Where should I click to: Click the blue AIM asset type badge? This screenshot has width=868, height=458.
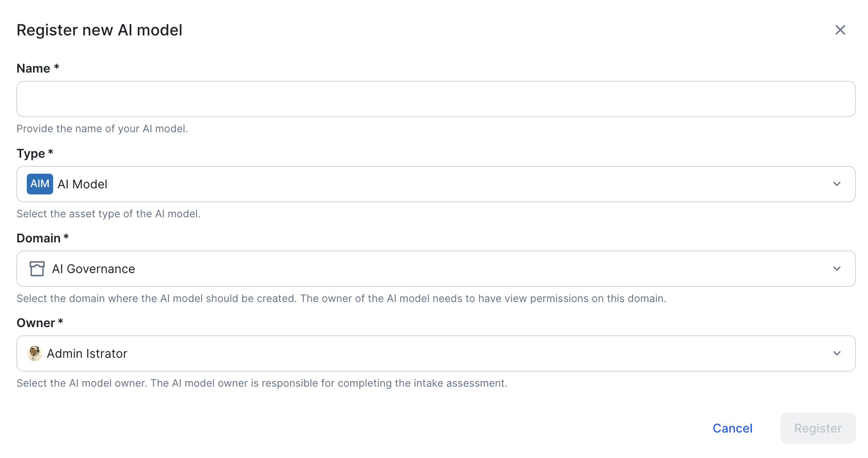[x=40, y=184]
